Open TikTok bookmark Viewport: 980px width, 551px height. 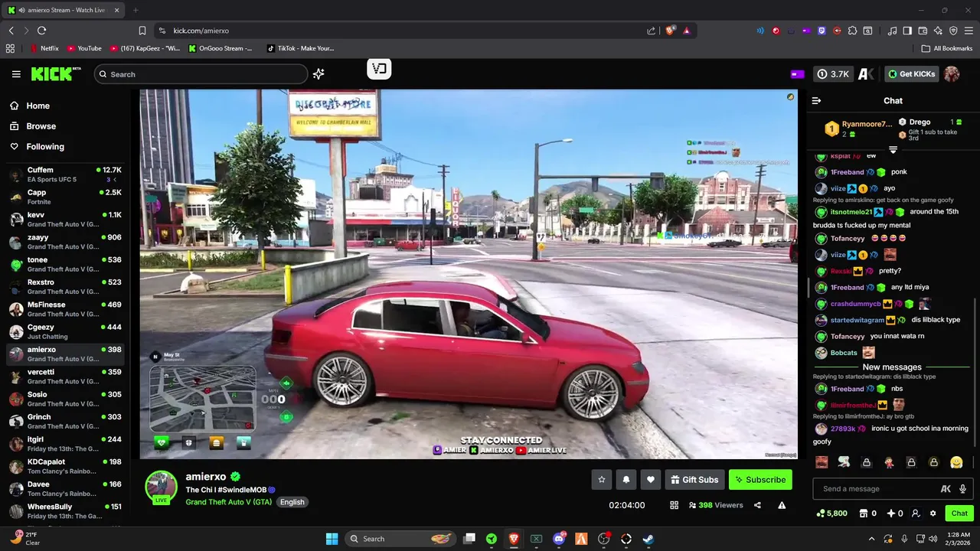(301, 48)
